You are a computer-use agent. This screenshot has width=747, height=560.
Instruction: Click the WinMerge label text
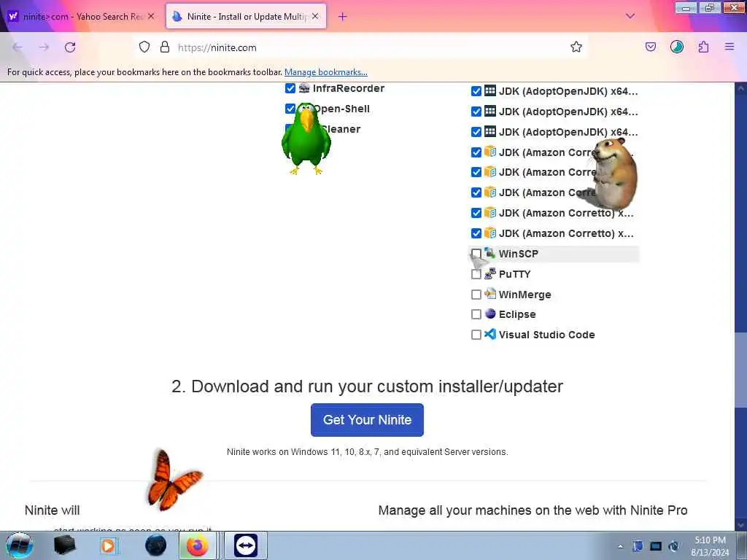point(525,295)
